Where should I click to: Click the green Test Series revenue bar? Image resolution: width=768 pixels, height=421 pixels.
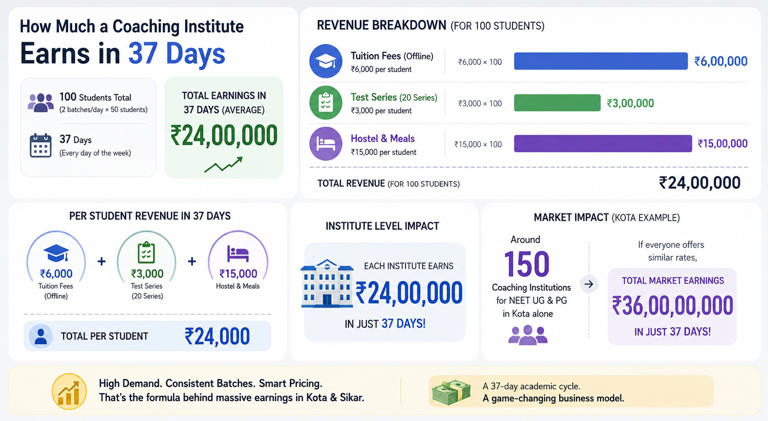[557, 103]
